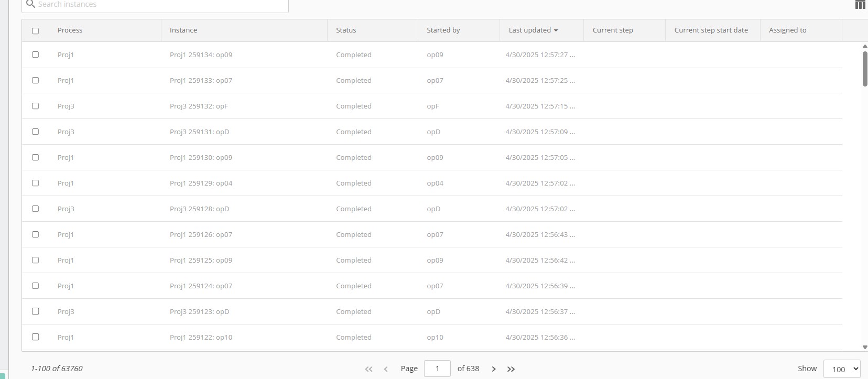This screenshot has height=379, width=868.
Task: Check the row Proj1 259129: op04
Action: 36,183
